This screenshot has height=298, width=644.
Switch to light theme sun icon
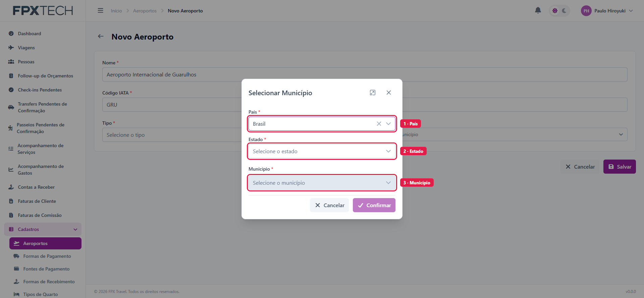click(555, 11)
